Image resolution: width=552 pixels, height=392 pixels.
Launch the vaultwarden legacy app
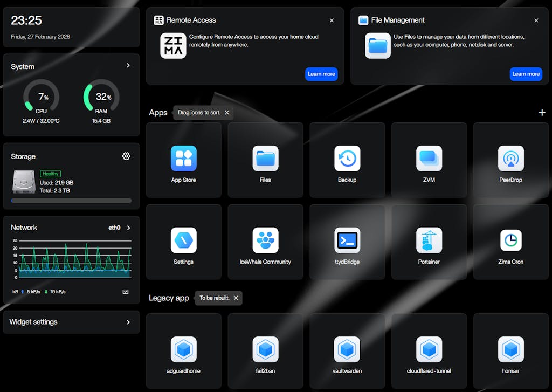pyautogui.click(x=347, y=350)
